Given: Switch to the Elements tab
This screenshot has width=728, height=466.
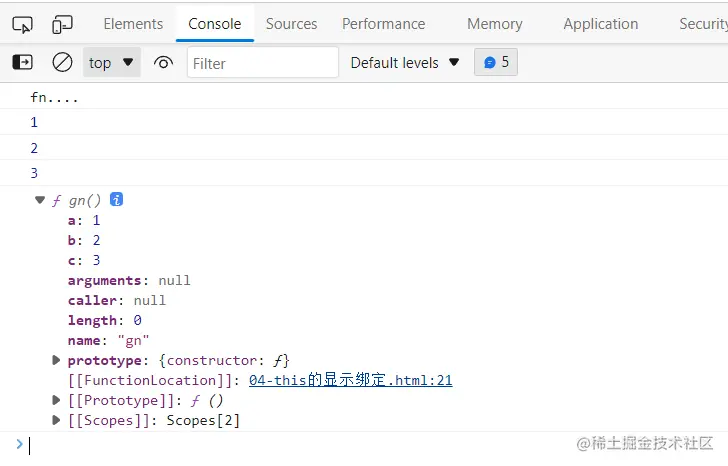Looking at the screenshot, I should [133, 24].
